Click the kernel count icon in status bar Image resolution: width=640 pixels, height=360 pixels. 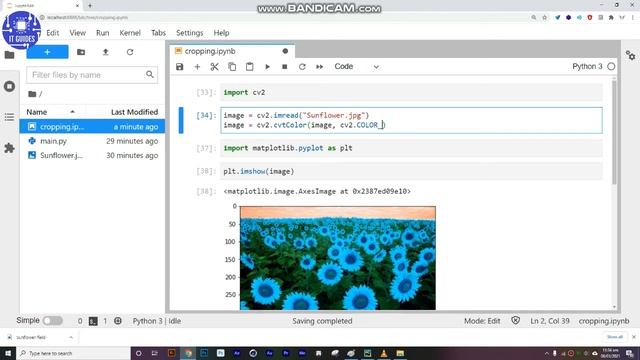click(x=118, y=321)
